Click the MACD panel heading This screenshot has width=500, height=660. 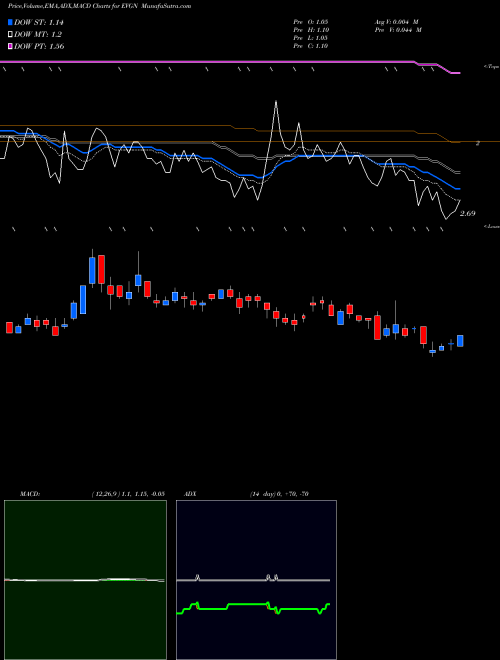pyautogui.click(x=30, y=494)
